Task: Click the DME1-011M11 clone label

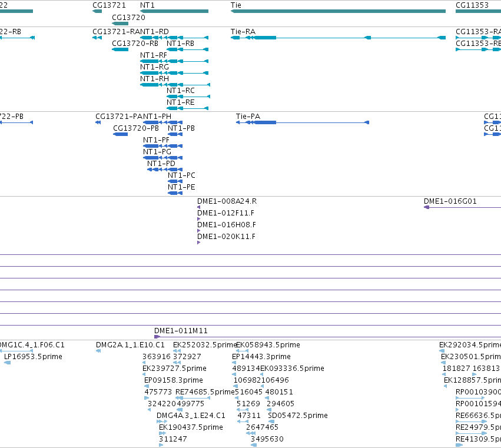Action: [x=181, y=331]
